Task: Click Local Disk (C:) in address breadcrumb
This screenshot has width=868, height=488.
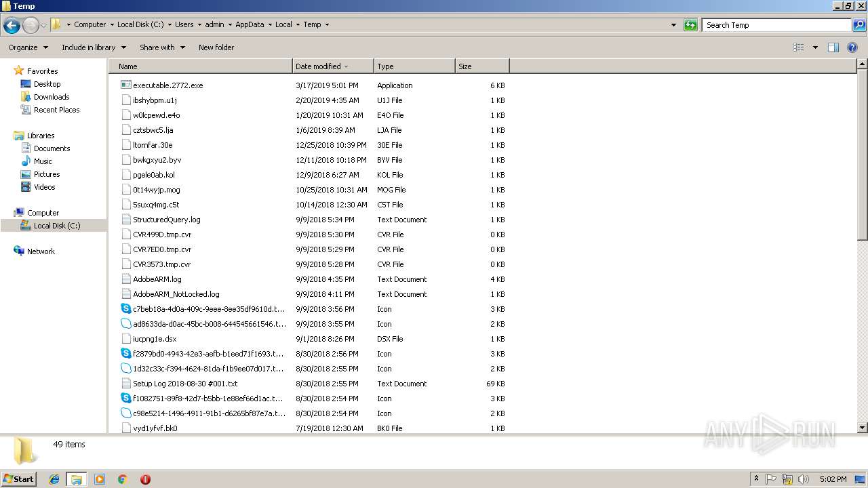Action: pyautogui.click(x=140, y=24)
